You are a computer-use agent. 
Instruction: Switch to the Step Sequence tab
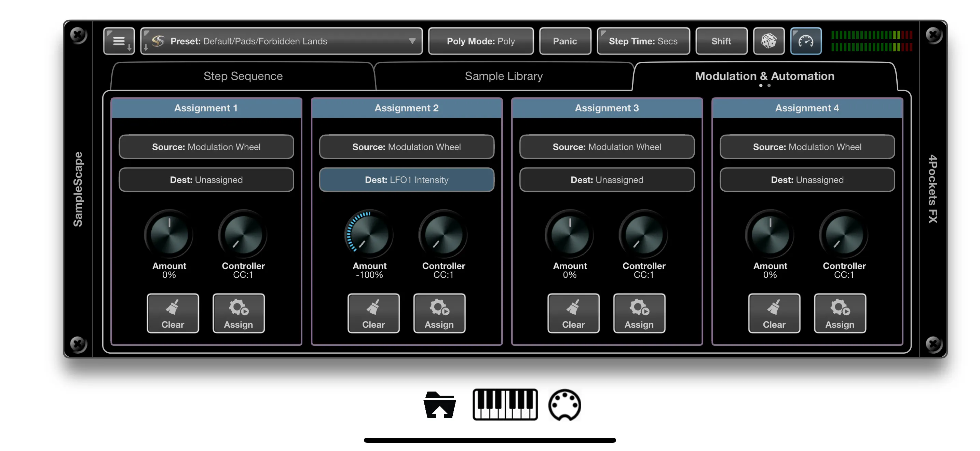(243, 76)
